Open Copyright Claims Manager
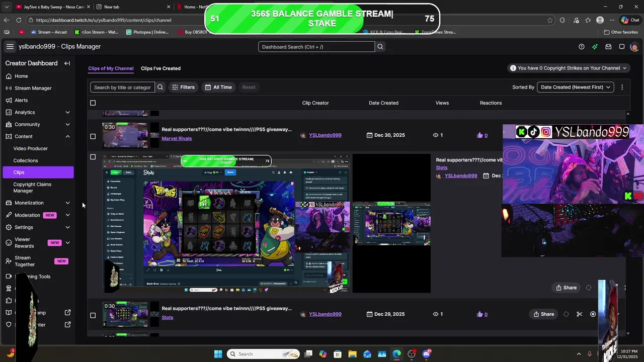The height and width of the screenshot is (362, 644). (32, 188)
